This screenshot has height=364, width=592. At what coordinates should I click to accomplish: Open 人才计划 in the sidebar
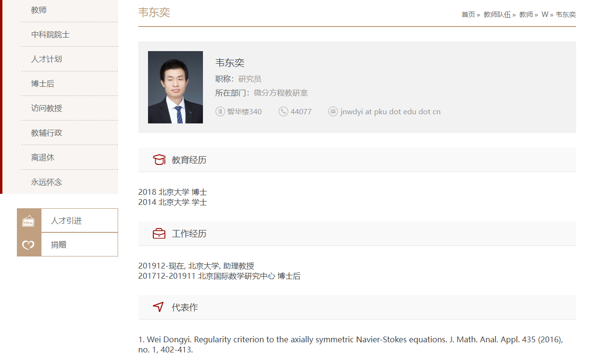(x=46, y=59)
